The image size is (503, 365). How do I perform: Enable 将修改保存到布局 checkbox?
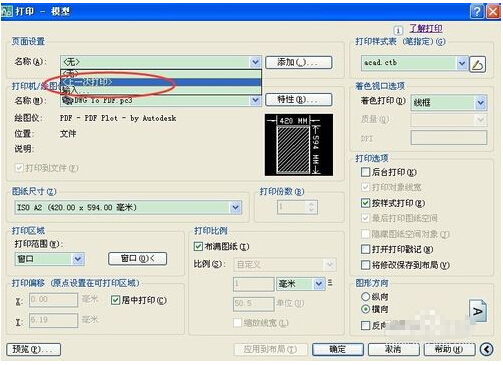click(x=366, y=265)
